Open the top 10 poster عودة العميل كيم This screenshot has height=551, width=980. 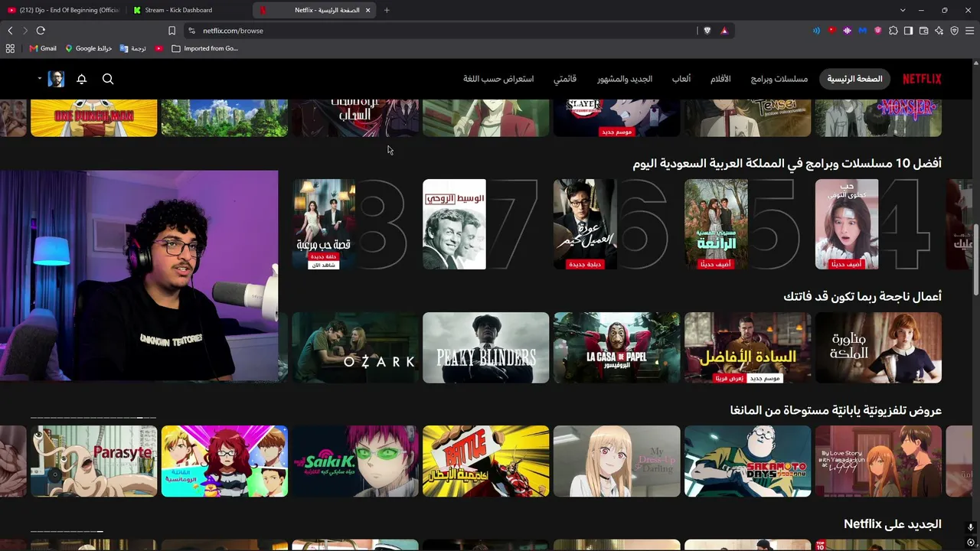[585, 224]
